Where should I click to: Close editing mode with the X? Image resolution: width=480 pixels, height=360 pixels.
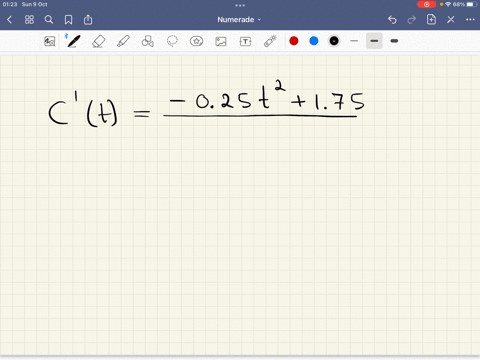pos(451,20)
